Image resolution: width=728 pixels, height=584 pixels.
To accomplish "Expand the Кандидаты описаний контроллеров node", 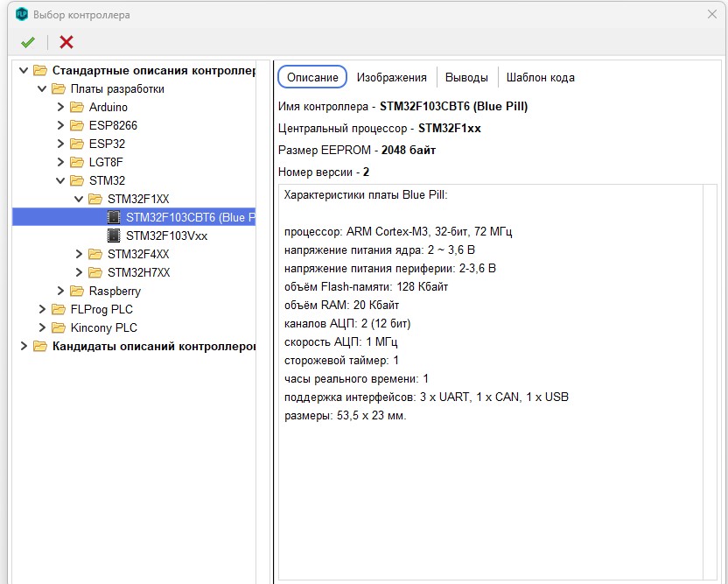I will point(24,346).
